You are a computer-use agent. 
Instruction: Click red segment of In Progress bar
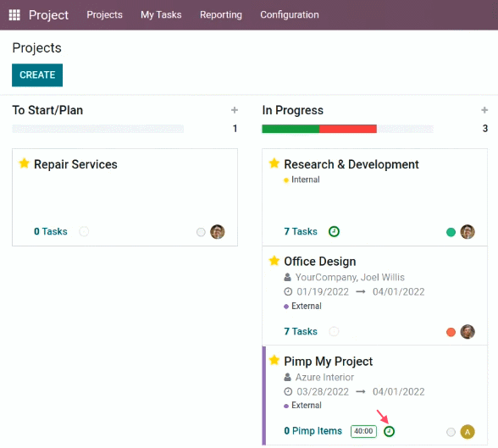pyautogui.click(x=348, y=129)
